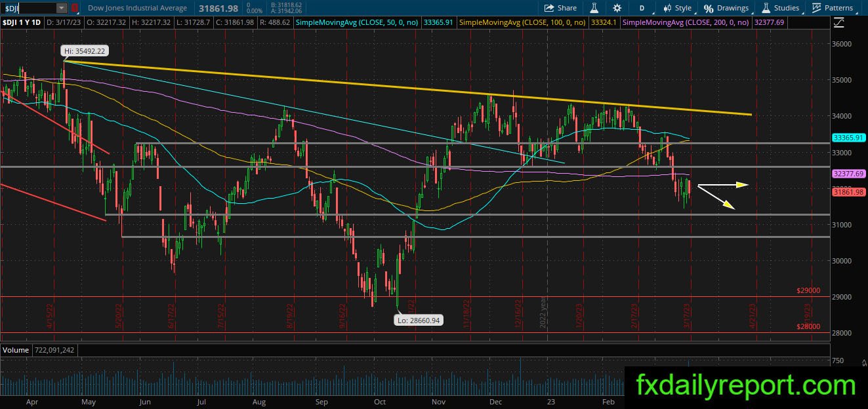Image resolution: width=868 pixels, height=409 pixels.
Task: Click the 36000 price axis tick
Action: pos(843,44)
